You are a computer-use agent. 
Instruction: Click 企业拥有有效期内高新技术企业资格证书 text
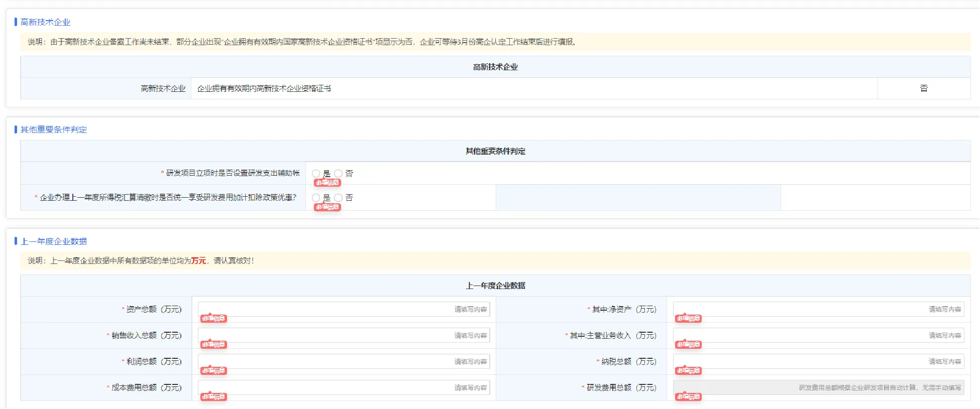coord(264,88)
